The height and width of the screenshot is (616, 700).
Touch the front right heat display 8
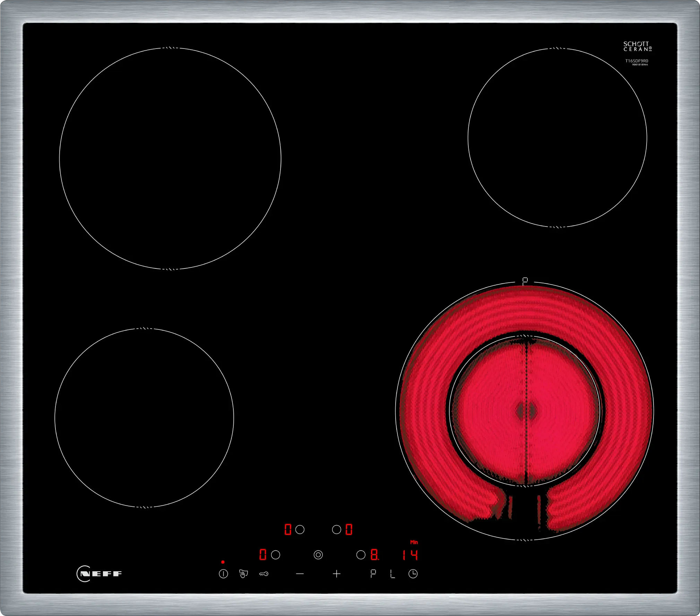pos(374,555)
